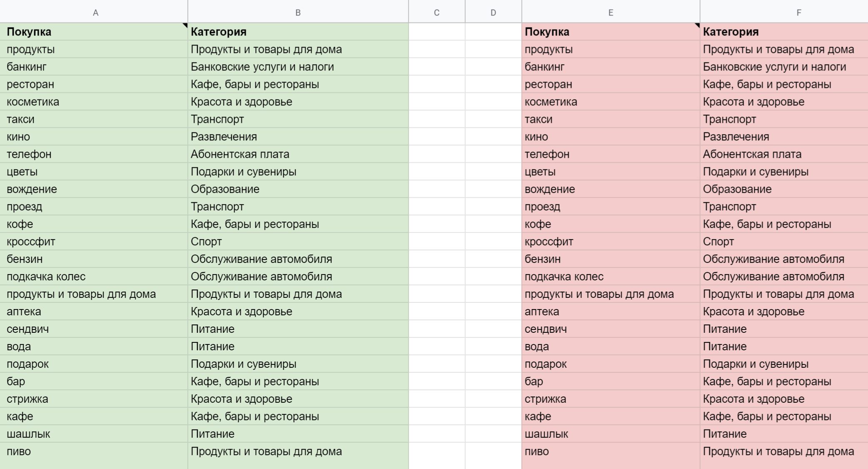Select cell 'банкинг' in column A
868x469 pixels.
click(94, 67)
